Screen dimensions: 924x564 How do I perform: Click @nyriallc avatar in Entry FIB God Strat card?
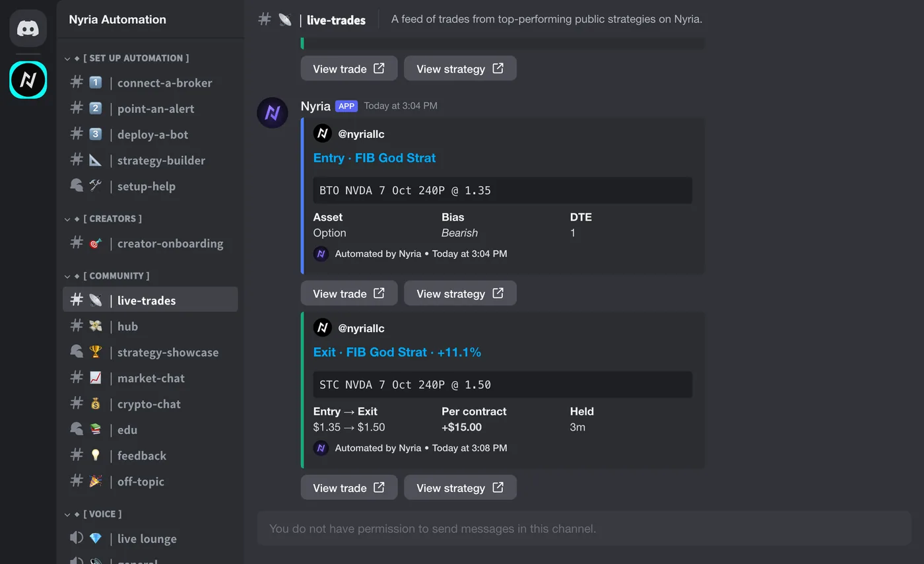click(322, 133)
